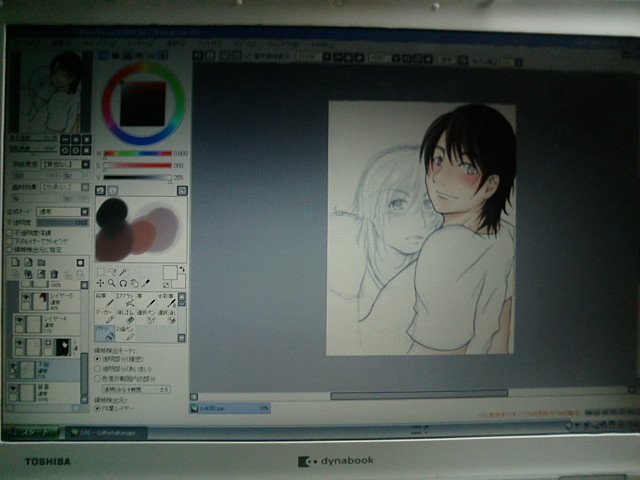The image size is (640, 480).
Task: Hide layer レイヤー5 via its eye icon
Action: click(x=26, y=297)
